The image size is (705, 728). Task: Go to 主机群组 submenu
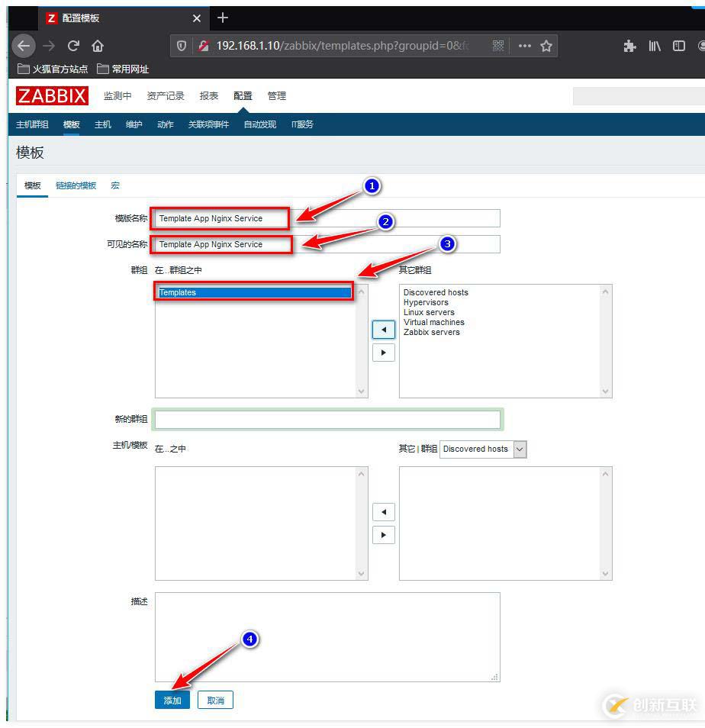point(32,124)
